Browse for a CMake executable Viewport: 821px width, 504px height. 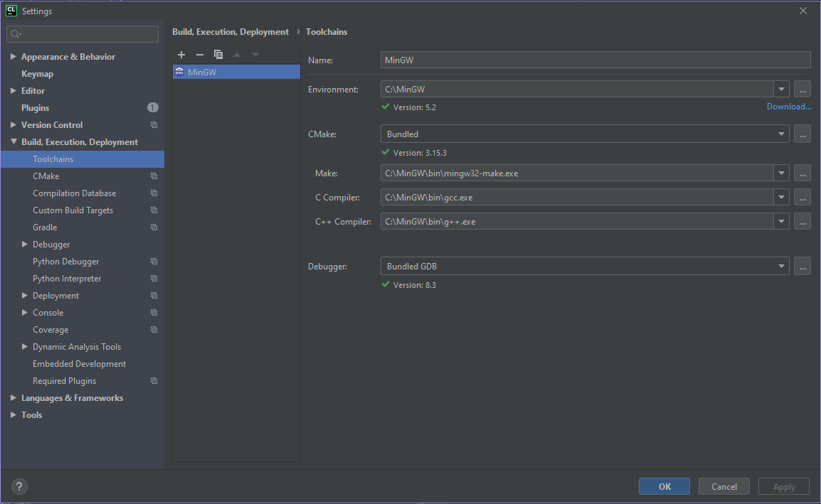(803, 134)
